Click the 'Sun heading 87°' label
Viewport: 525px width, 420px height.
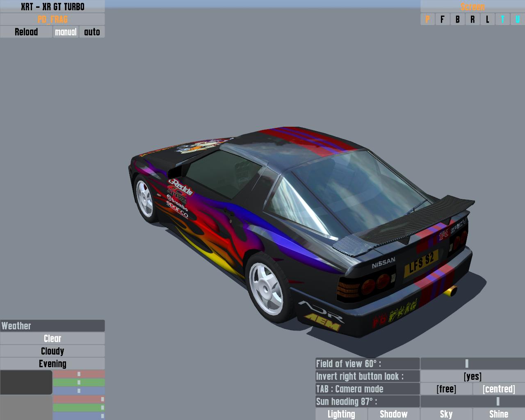(x=367, y=402)
